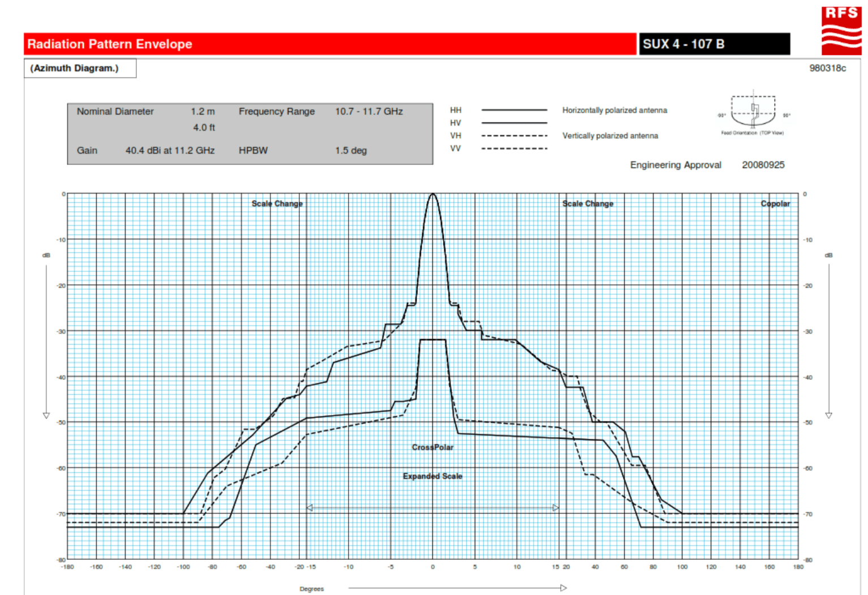
Task: Click the Degrees axis title
Action: (312, 589)
